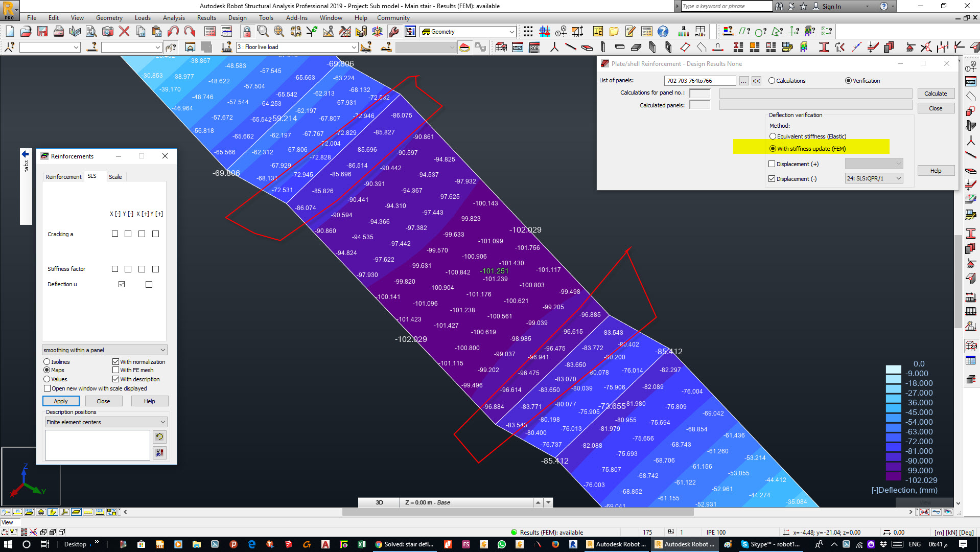Open the Finite element centers dropdown
This screenshot has height=552, width=980.
pyautogui.click(x=162, y=422)
